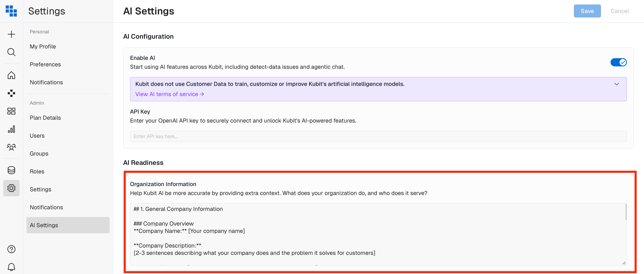Open the cohorts people icon
Viewport: 644px width, 274px height.
(11, 147)
